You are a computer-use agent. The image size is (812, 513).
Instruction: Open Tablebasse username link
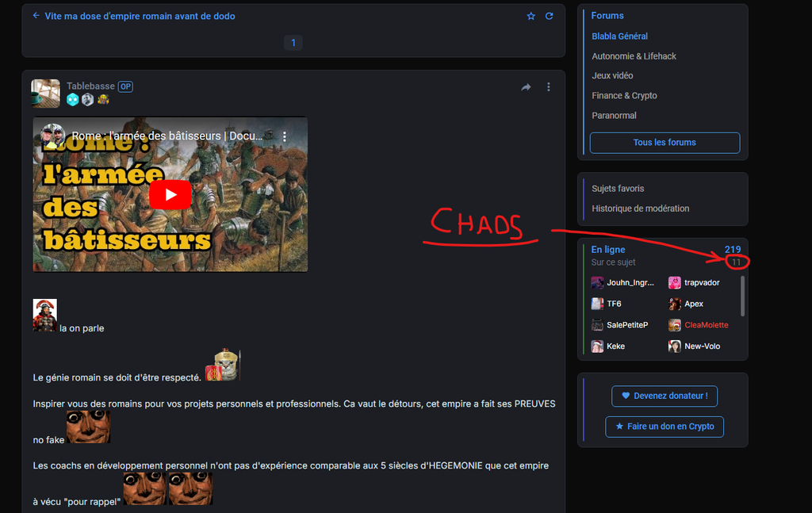(x=90, y=86)
